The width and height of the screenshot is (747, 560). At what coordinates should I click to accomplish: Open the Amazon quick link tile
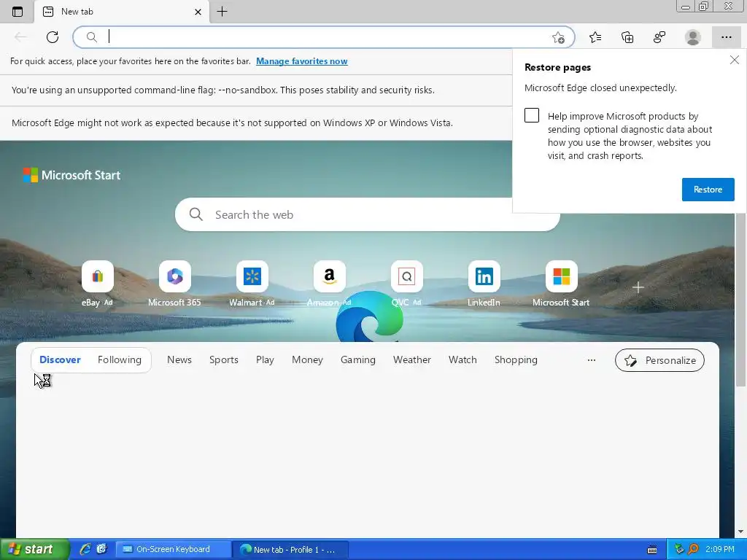pyautogui.click(x=329, y=284)
